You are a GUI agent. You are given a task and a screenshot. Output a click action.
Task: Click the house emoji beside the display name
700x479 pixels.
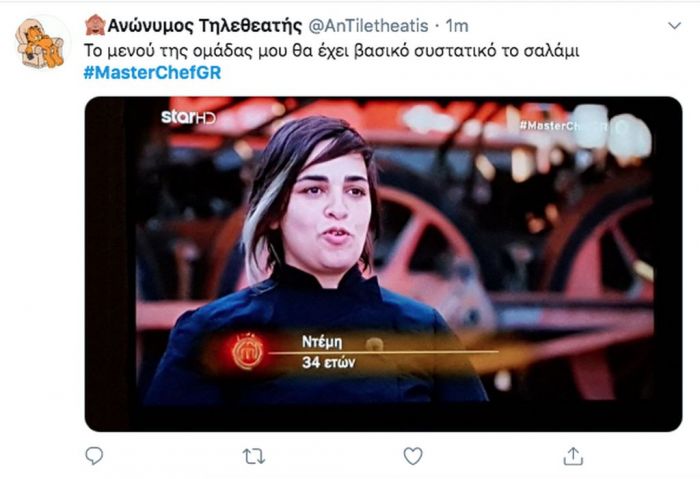[x=95, y=25]
